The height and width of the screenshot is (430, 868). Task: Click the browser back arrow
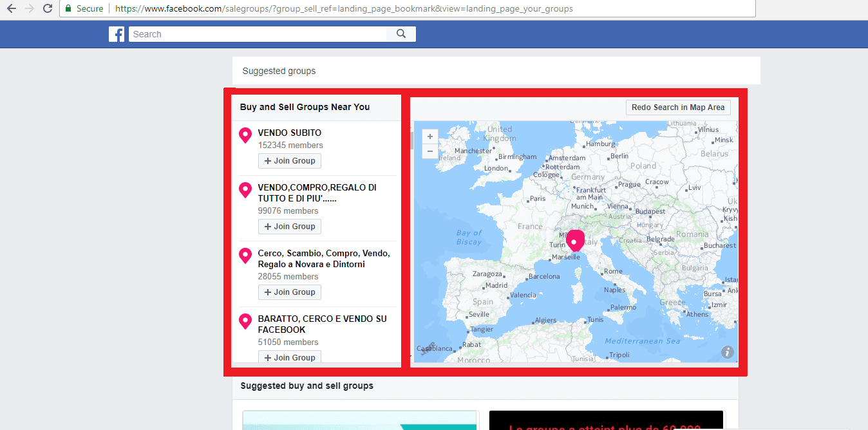point(11,8)
